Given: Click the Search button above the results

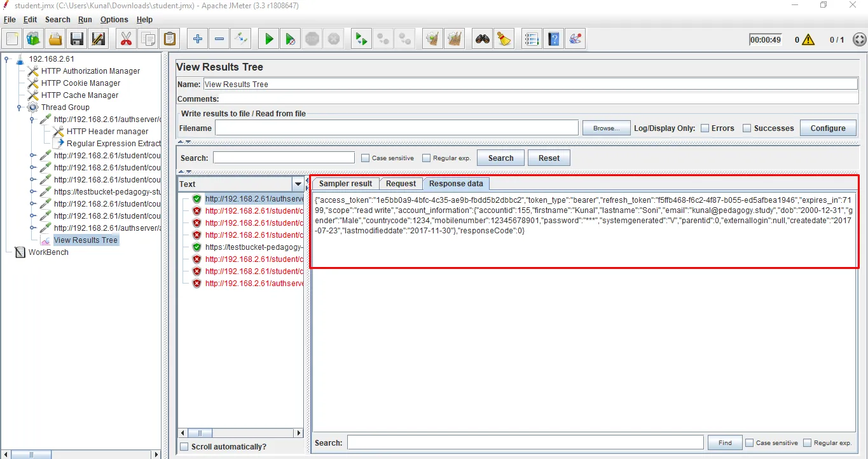Looking at the screenshot, I should [500, 158].
